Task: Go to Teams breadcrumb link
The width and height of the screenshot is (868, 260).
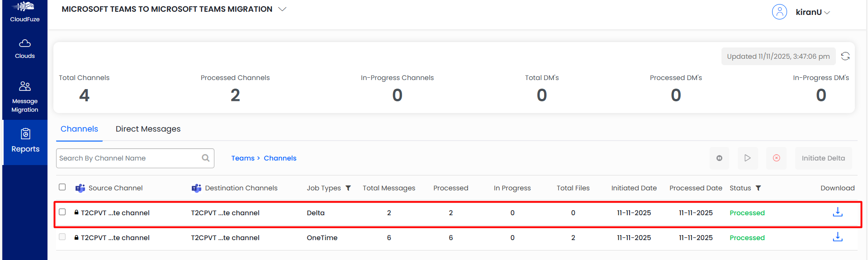Action: (243, 158)
